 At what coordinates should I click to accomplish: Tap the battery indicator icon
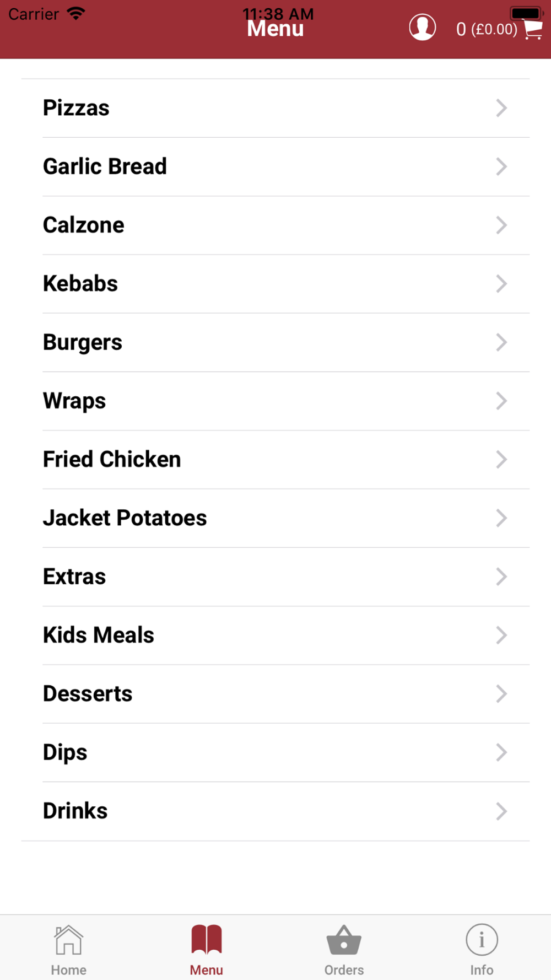pos(527,13)
